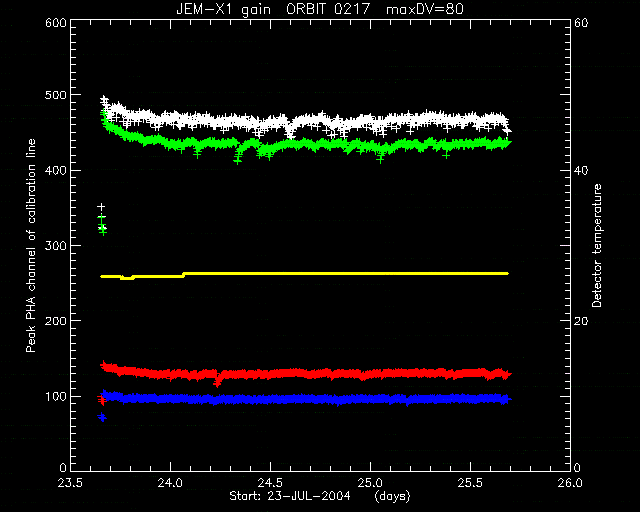Click the red dip near day 24.2
Screen dimensions: 640x512
coord(217,381)
